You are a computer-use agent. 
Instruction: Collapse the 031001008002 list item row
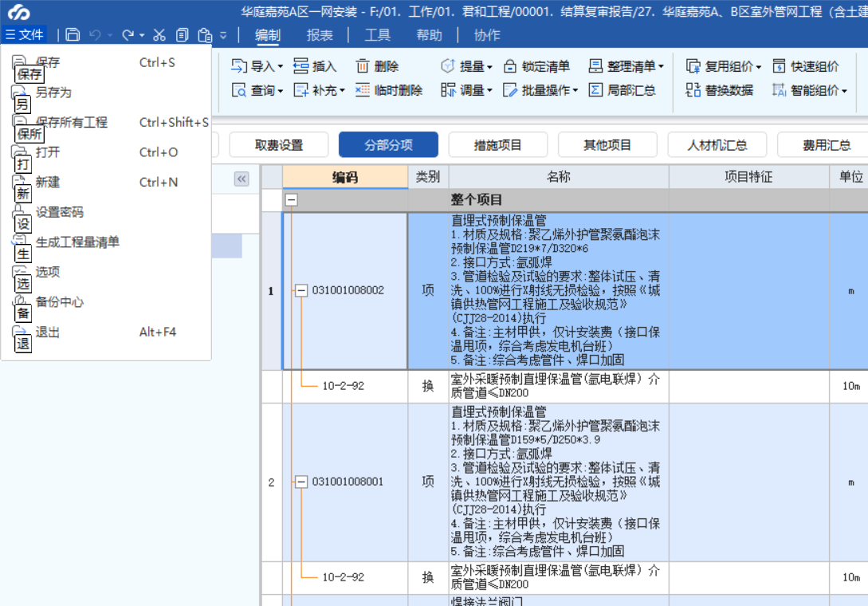coord(301,290)
